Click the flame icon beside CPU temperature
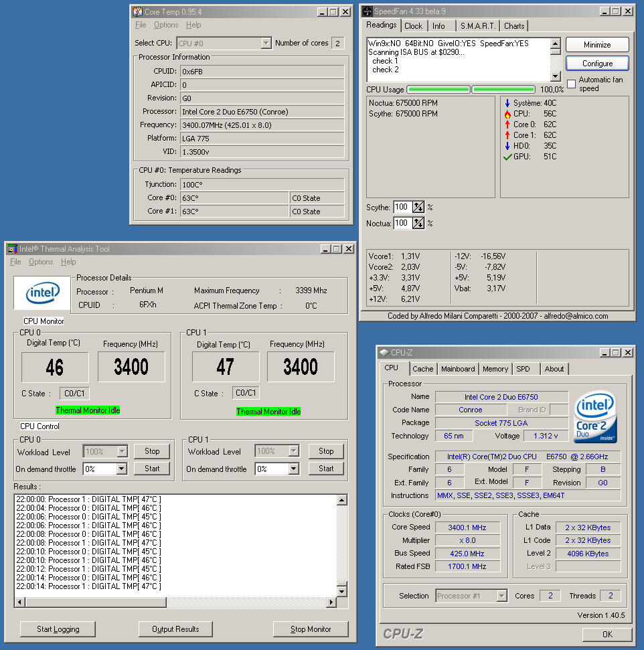The width and height of the screenshot is (644, 650). click(507, 114)
